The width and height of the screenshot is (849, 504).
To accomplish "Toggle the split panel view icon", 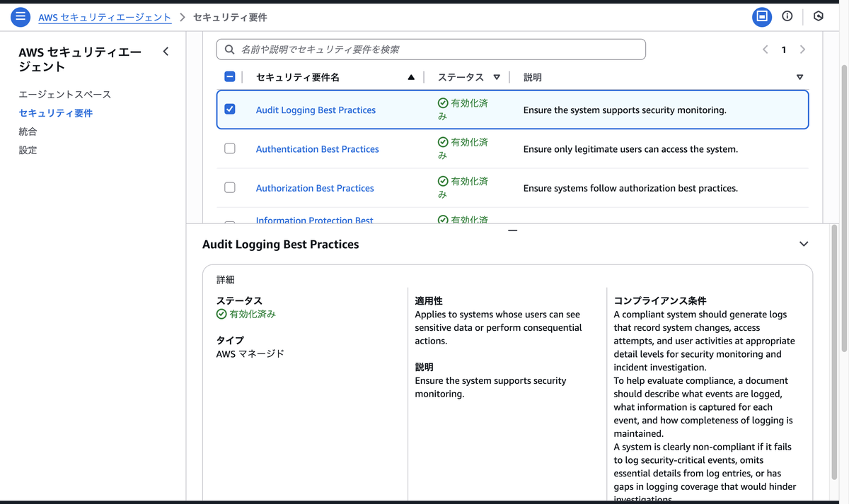I will tap(762, 16).
